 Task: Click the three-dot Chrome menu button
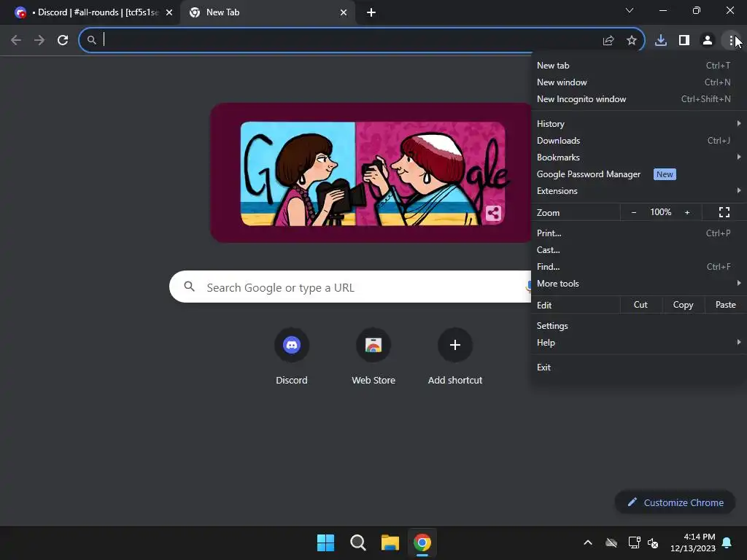coord(730,40)
